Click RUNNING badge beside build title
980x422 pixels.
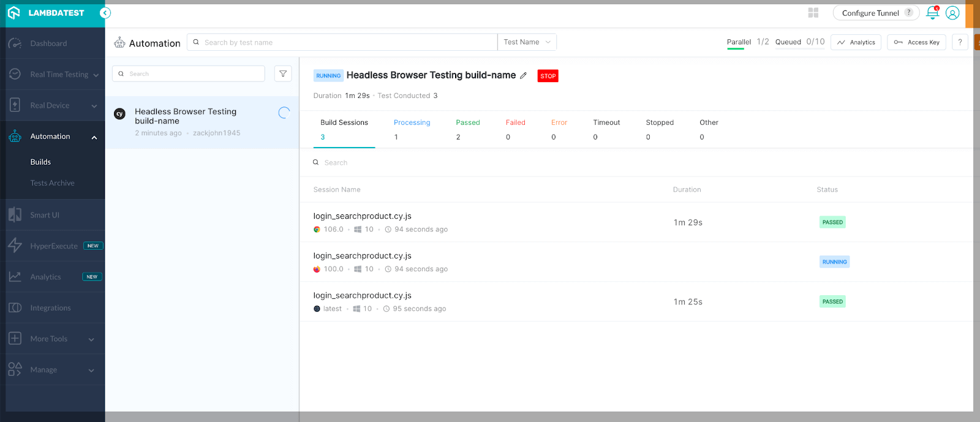pyautogui.click(x=328, y=76)
